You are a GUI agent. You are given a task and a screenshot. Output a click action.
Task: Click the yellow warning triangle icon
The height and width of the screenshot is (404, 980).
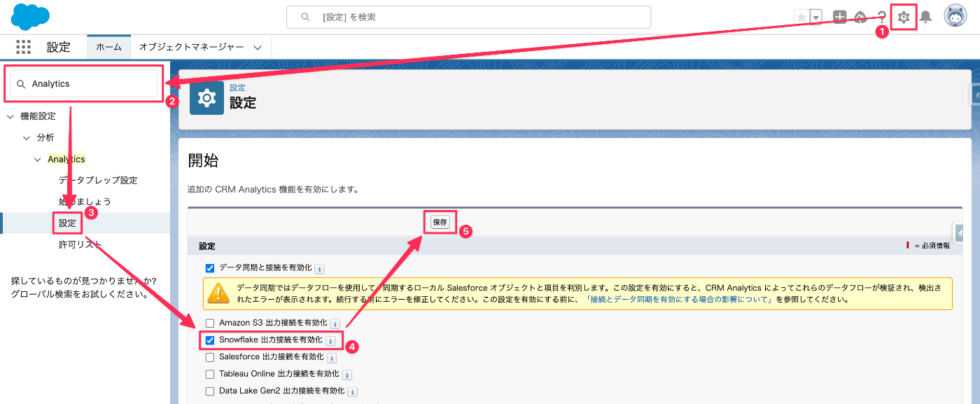coord(219,292)
